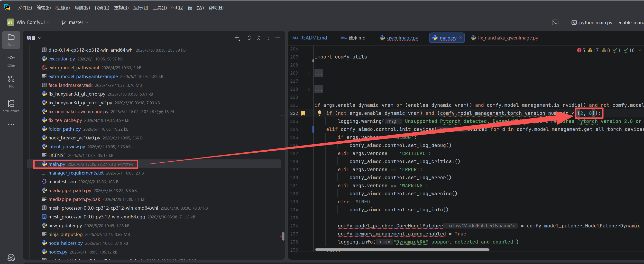The width and height of the screenshot is (644, 264).
Task: Expand all items in project tree
Action: [x=249, y=38]
